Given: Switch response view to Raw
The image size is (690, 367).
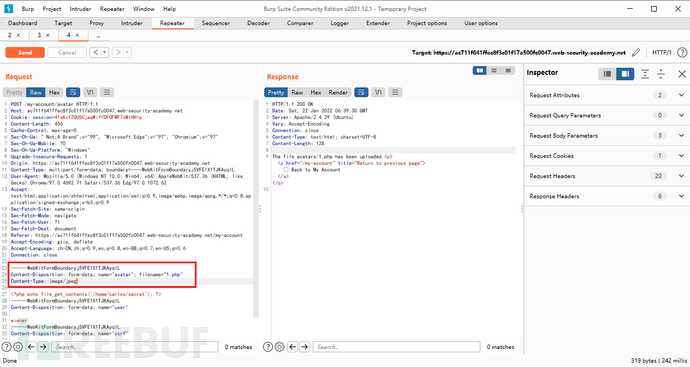Looking at the screenshot, I should (297, 92).
